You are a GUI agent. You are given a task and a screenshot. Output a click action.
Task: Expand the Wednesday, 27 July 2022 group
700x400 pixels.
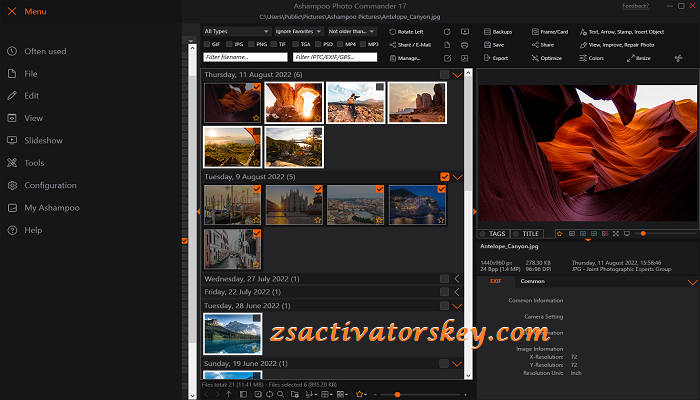pos(457,279)
